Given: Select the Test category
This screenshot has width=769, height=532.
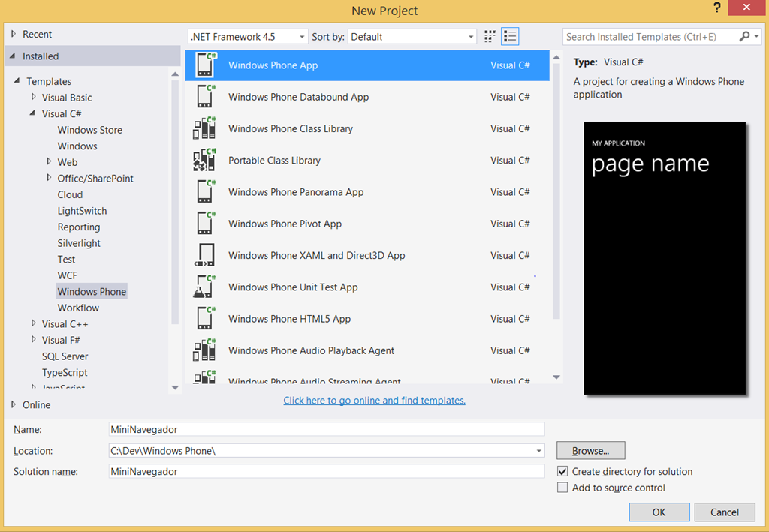Looking at the screenshot, I should tap(66, 259).
